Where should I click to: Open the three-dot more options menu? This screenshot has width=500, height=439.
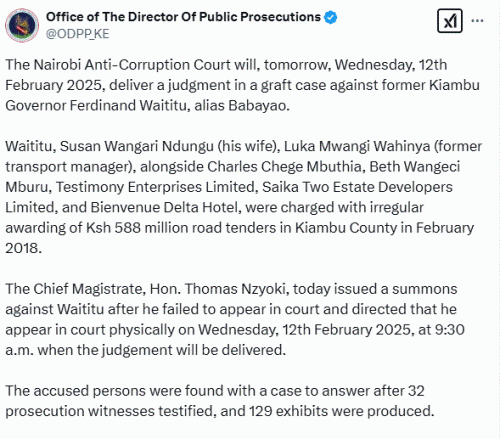point(477,21)
